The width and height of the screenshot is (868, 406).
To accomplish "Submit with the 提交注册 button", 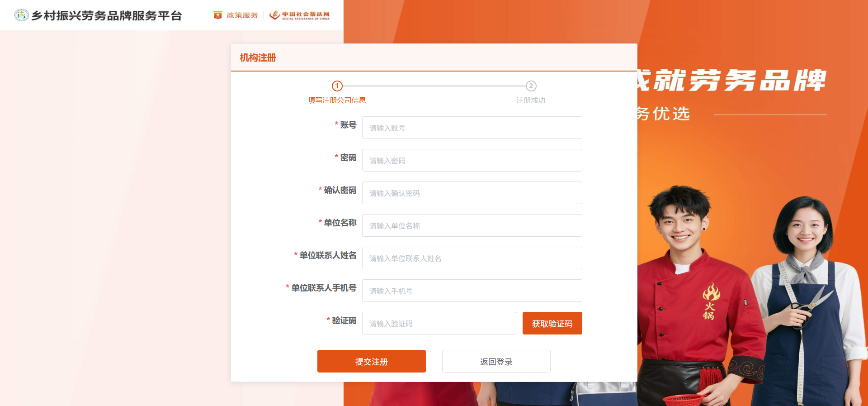I will tap(372, 361).
